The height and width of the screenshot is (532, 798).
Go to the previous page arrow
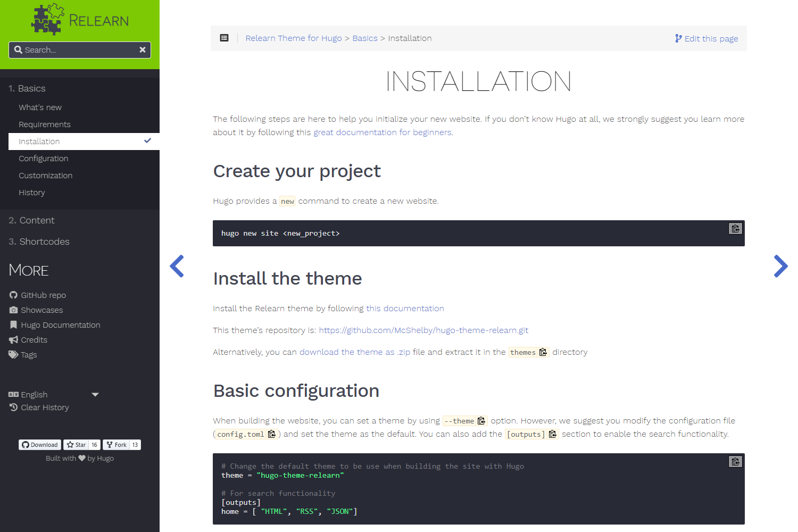pyautogui.click(x=177, y=266)
